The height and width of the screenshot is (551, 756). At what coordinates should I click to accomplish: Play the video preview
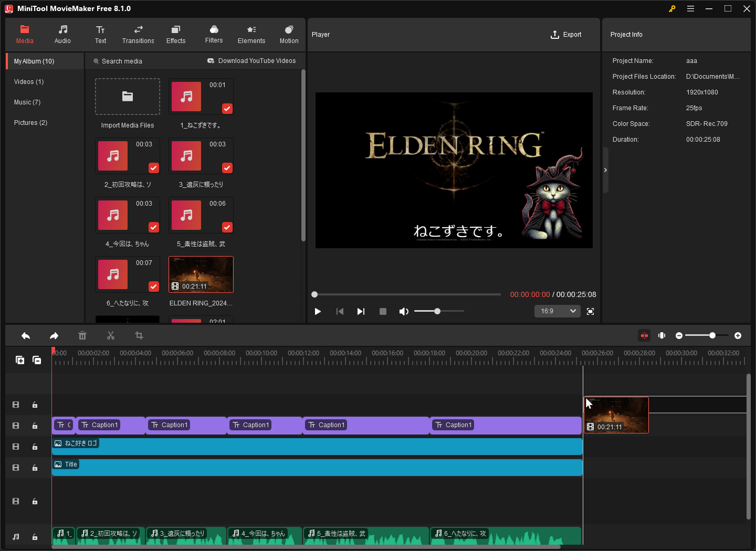318,312
